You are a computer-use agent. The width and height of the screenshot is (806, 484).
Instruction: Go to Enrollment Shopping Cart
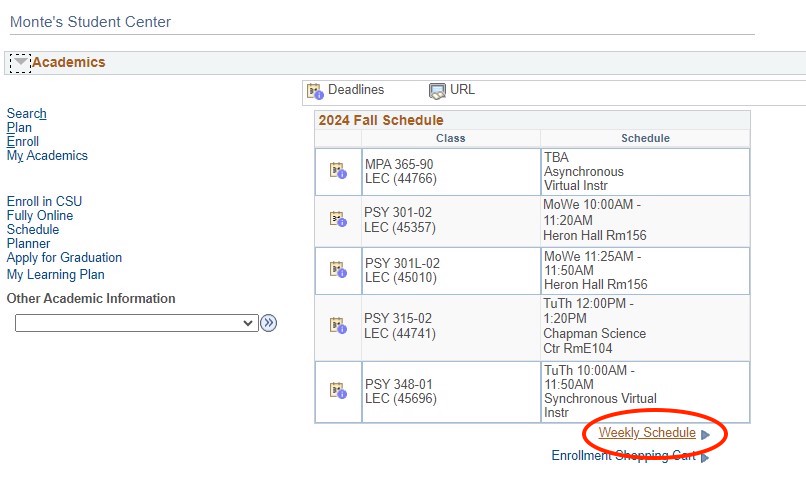pyautogui.click(x=623, y=456)
